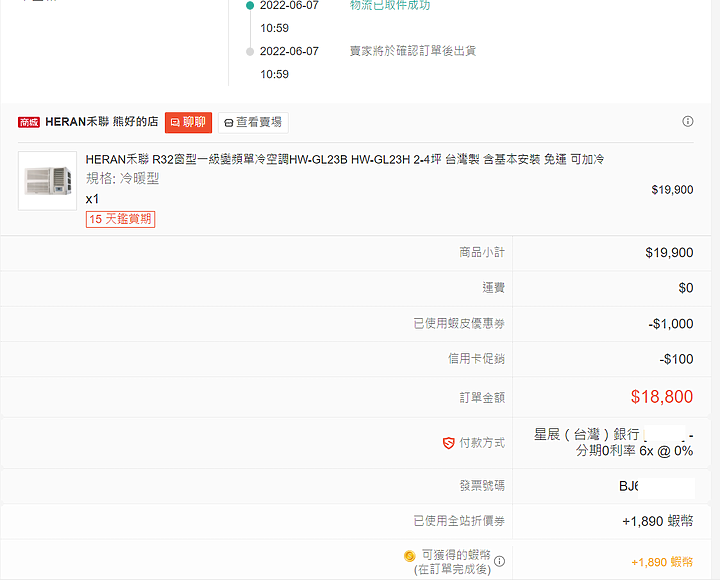This screenshot has height=583, width=720.
Task: Click the green timeline dot for 物流已取件成功
Action: click(x=250, y=6)
